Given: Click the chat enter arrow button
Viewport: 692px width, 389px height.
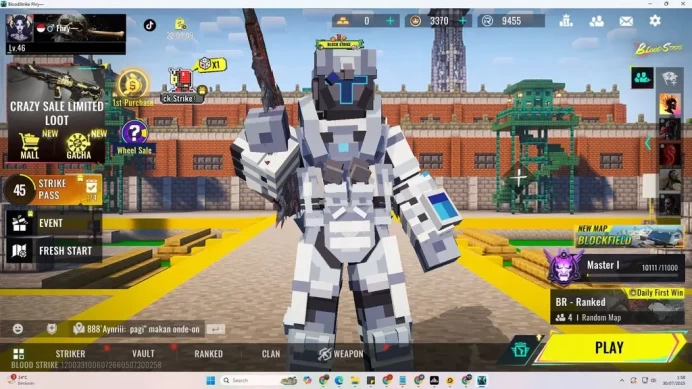Looking at the screenshot, I should click(x=215, y=329).
